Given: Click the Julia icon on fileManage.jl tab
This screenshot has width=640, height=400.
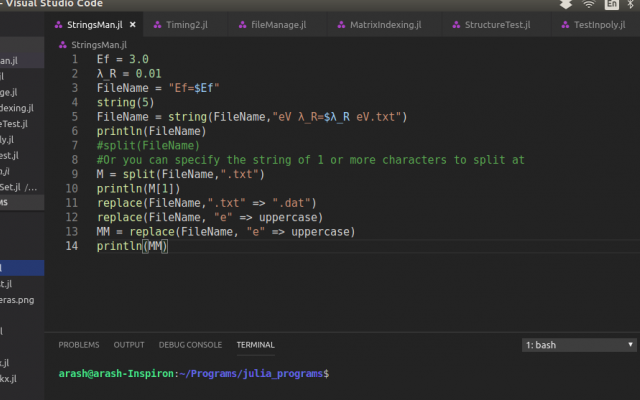Looking at the screenshot, I should point(242,25).
